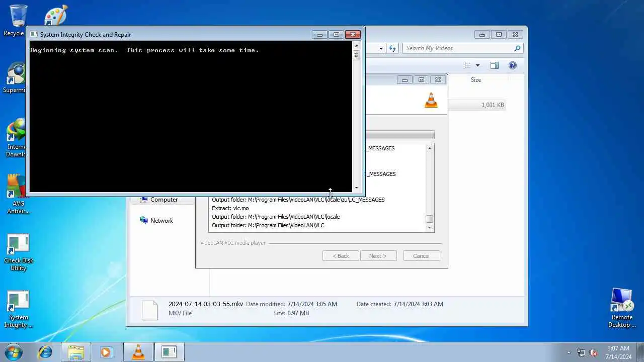Click the VLC installer progress bar

click(399, 135)
